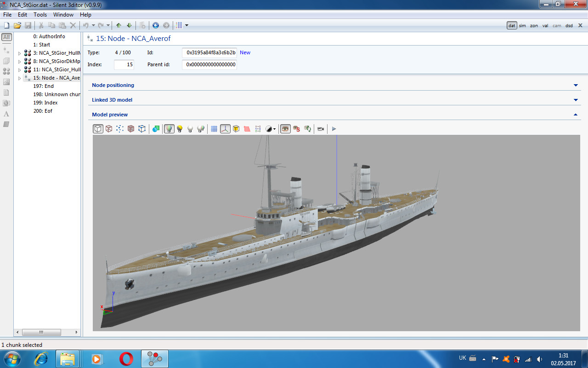
Task: Click the New file icon in toolbar
Action: tap(6, 25)
